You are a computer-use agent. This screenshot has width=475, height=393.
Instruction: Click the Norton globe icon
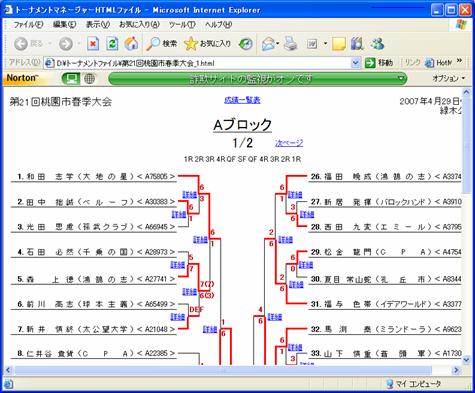(x=89, y=79)
